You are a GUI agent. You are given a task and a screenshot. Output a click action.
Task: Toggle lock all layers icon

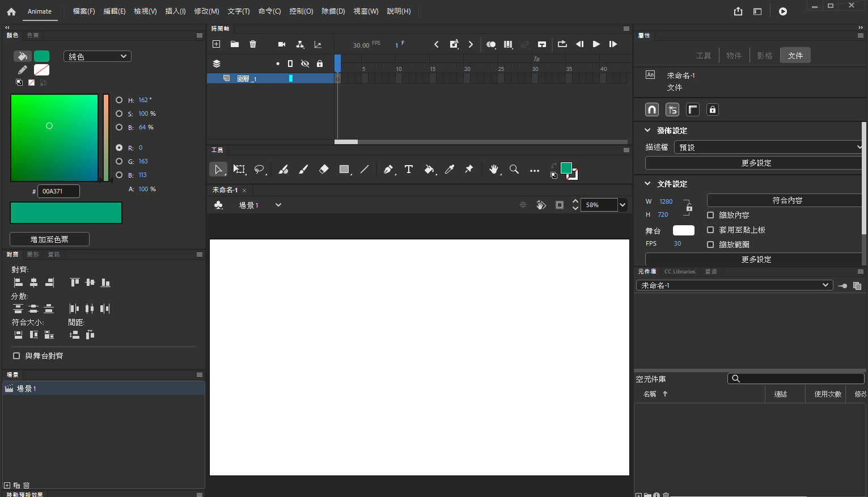320,64
